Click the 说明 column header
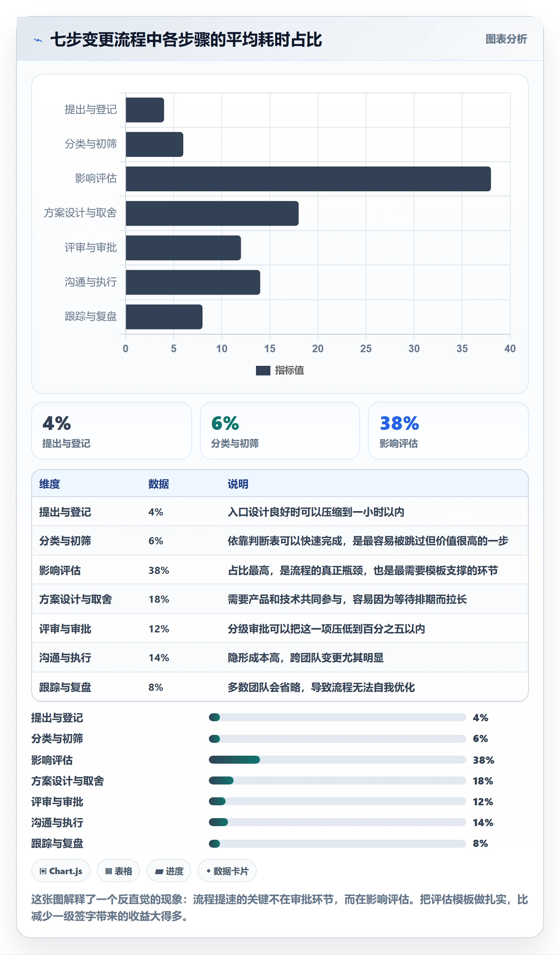The height and width of the screenshot is (955, 560). (x=238, y=484)
